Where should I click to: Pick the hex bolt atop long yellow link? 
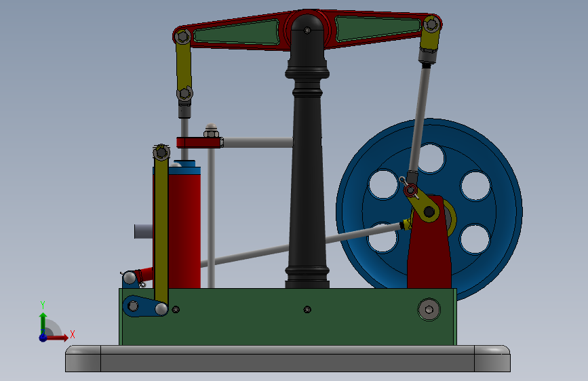click(x=161, y=153)
